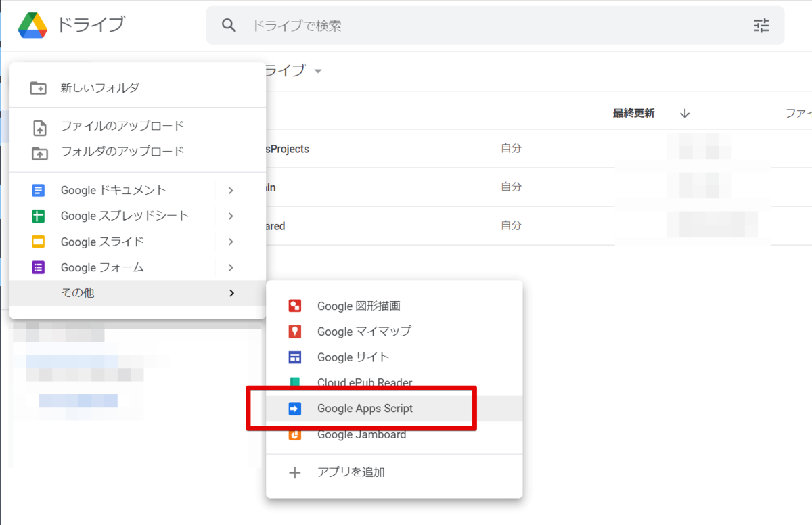Screen dimensions: 812x525
Task: Open the ドライブ location dropdown arrow
Action: point(317,71)
